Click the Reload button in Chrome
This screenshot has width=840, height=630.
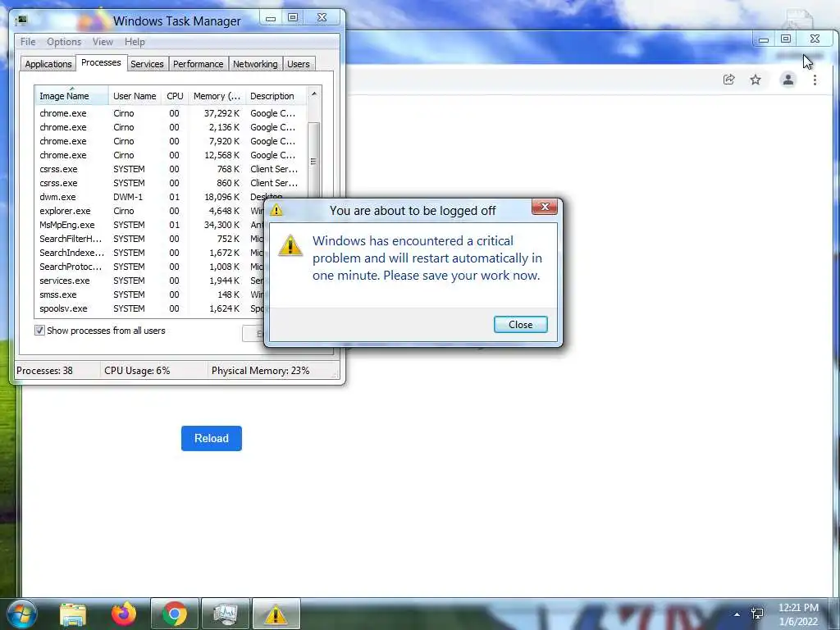(212, 438)
